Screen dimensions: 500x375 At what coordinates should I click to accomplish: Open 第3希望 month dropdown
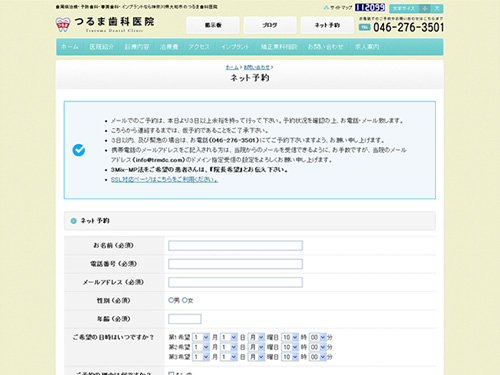pyautogui.click(x=201, y=357)
